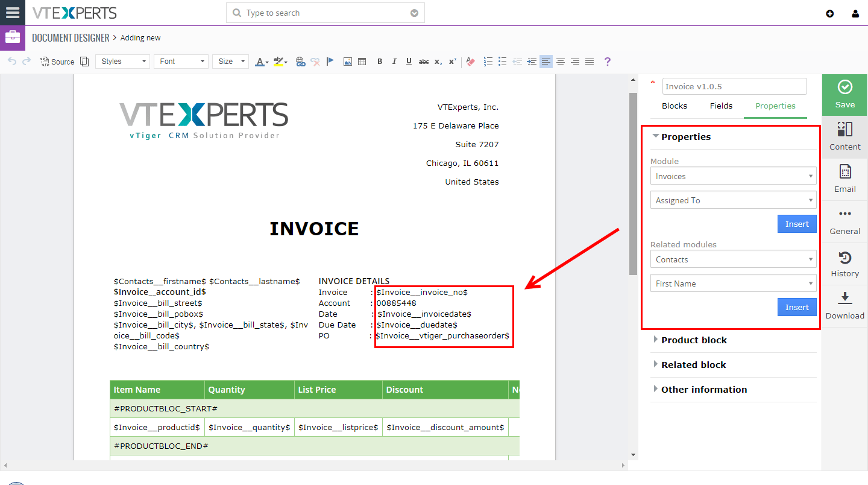Open the Download panel
The width and height of the screenshot is (868, 485).
(844, 306)
